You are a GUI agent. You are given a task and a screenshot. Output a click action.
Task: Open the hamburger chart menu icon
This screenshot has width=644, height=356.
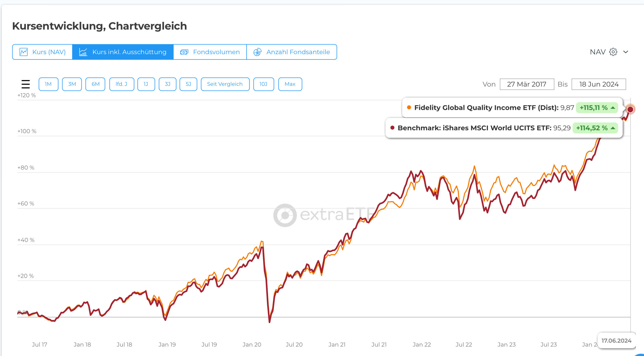[x=26, y=84]
